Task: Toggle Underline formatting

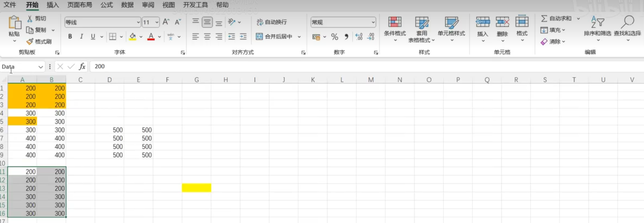Action: click(93, 37)
